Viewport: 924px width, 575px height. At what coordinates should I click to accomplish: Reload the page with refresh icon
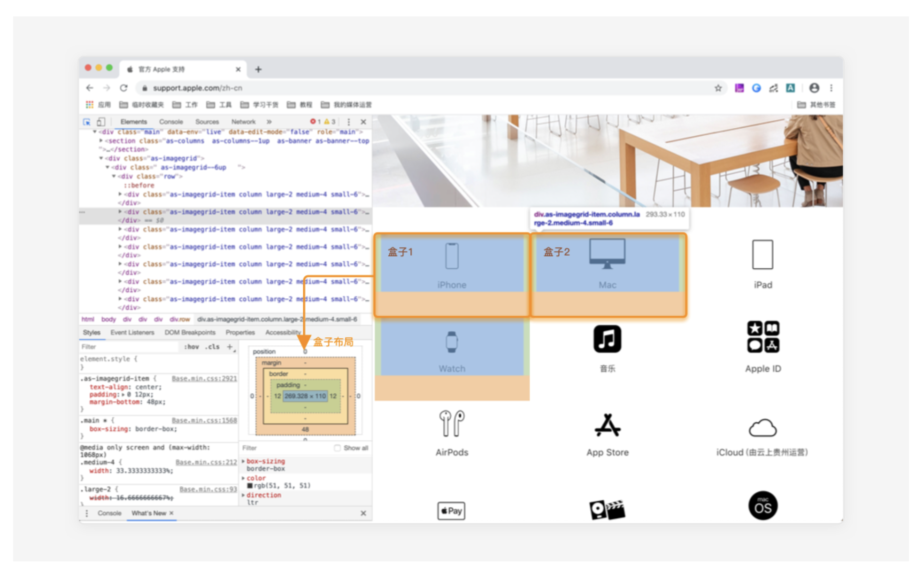click(123, 88)
